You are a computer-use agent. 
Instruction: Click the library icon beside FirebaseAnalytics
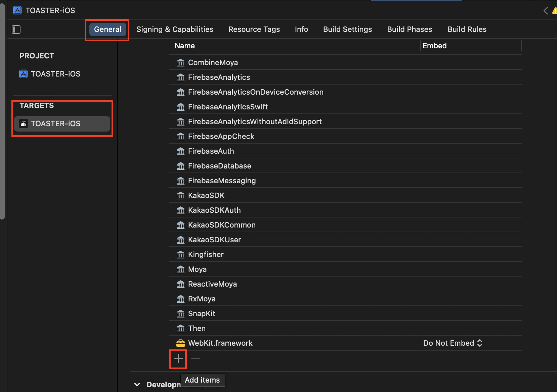tap(181, 78)
